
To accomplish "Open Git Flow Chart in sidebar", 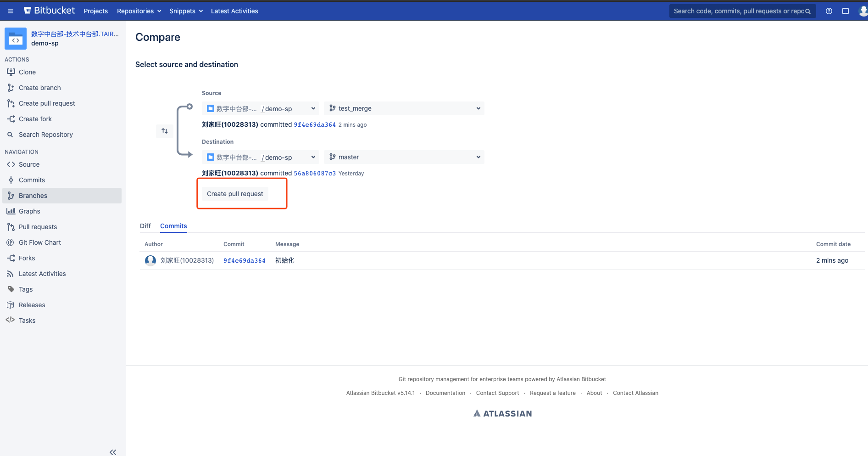I will (39, 242).
